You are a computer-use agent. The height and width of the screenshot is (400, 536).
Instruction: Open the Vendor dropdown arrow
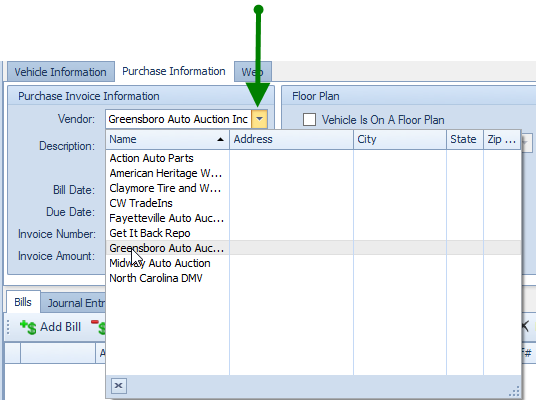tap(259, 119)
